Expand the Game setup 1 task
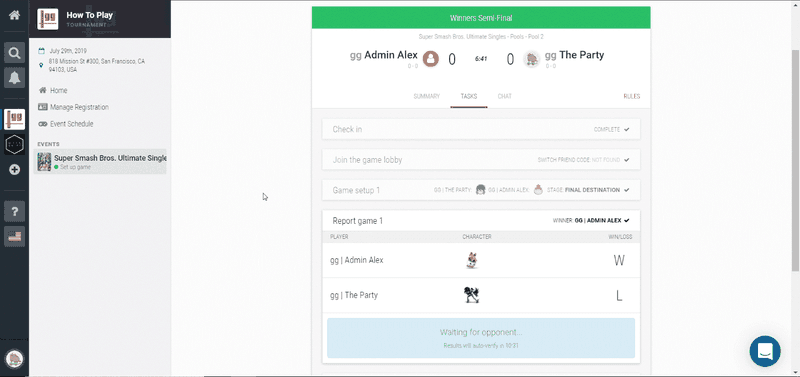The width and height of the screenshot is (800, 377). pos(481,190)
